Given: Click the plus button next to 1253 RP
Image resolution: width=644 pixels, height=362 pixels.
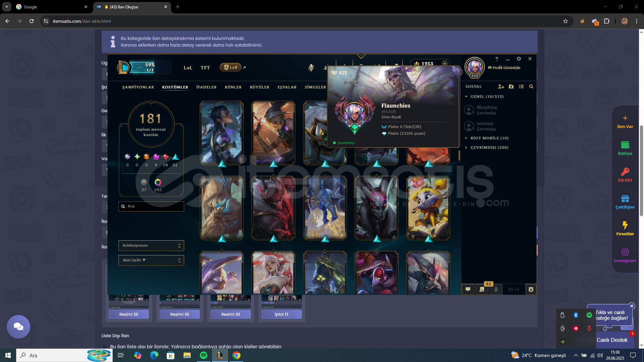Looking at the screenshot, I should click(445, 63).
